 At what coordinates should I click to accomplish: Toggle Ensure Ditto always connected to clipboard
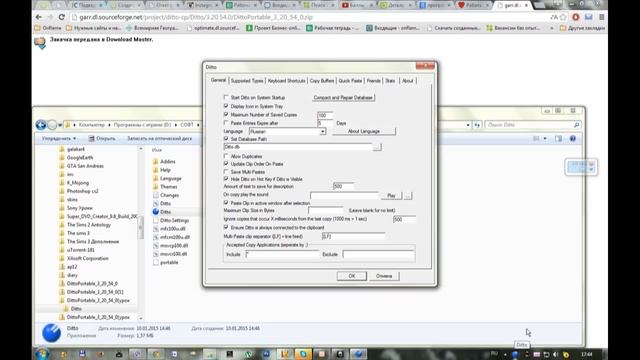tap(226, 227)
